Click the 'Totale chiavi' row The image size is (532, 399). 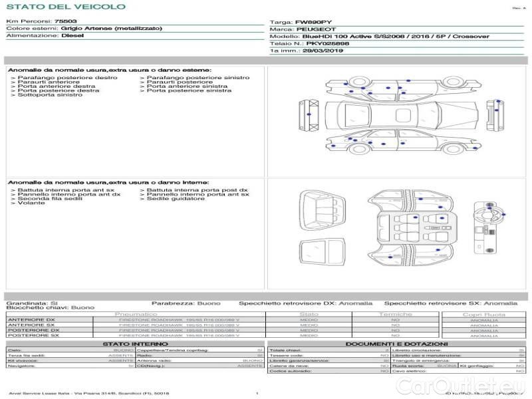point(329,350)
